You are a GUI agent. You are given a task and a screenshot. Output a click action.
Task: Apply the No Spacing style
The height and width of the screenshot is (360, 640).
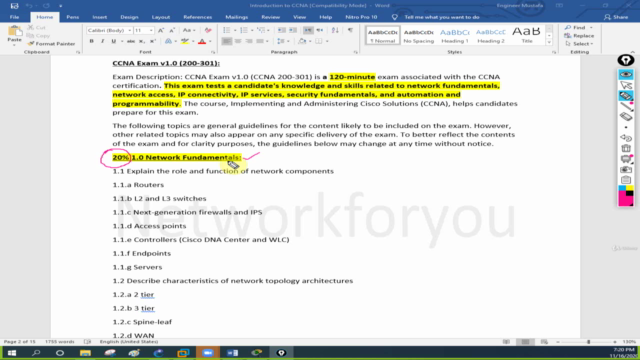pos(418,36)
